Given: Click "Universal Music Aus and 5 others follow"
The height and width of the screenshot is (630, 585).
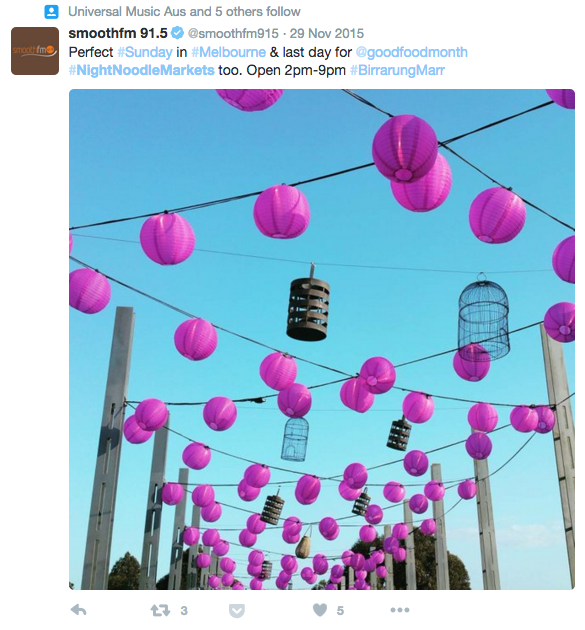Looking at the screenshot, I should 184,12.
